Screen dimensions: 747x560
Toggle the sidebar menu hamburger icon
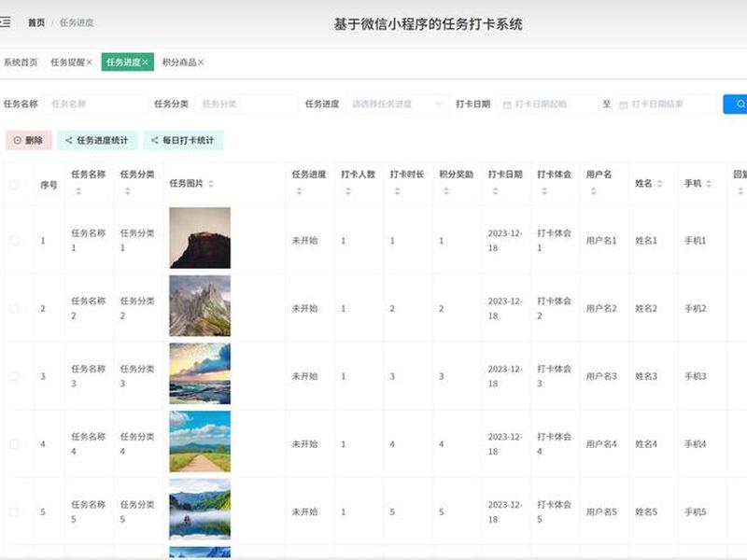(x=5, y=21)
